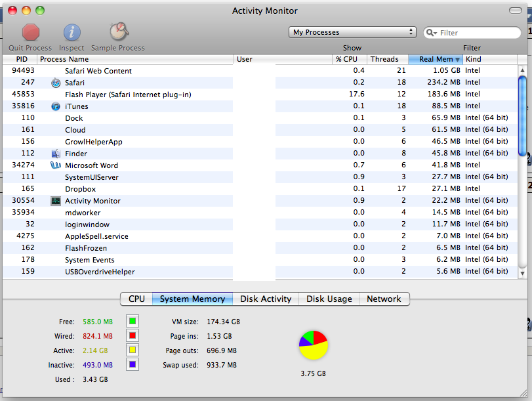The width and height of the screenshot is (532, 401).
Task: Click the 585.0 MB Free value
Action: tap(98, 322)
